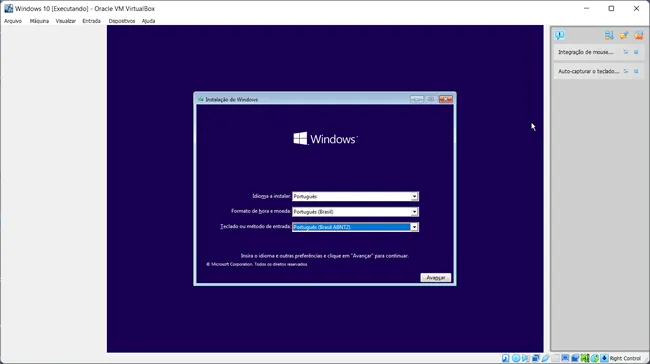This screenshot has height=364, width=650.
Task: Expand details of Auto-capturar o teclado notification
Action: pos(626,71)
